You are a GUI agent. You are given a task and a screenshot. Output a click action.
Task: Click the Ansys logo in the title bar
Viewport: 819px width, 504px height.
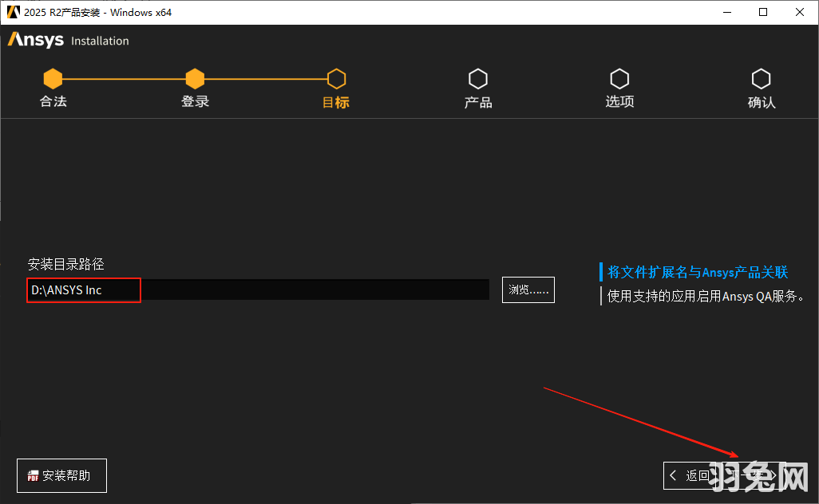[13, 12]
